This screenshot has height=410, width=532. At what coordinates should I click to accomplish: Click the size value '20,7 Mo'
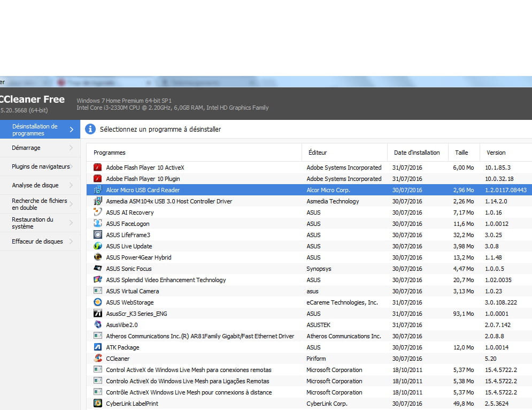tap(464, 280)
